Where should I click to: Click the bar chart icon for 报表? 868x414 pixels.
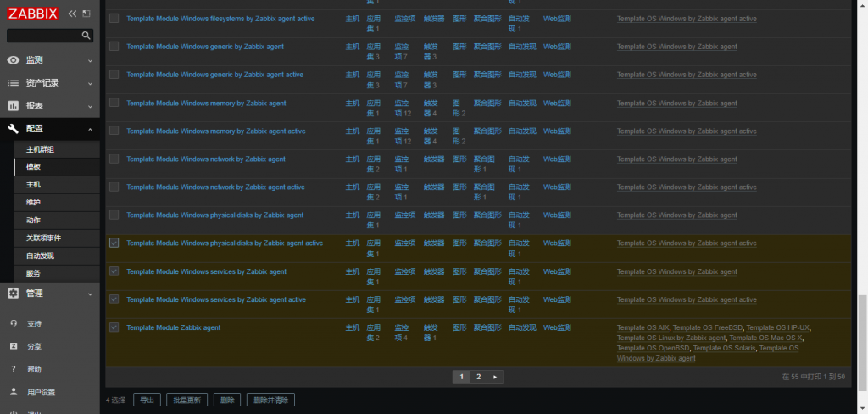(x=14, y=106)
